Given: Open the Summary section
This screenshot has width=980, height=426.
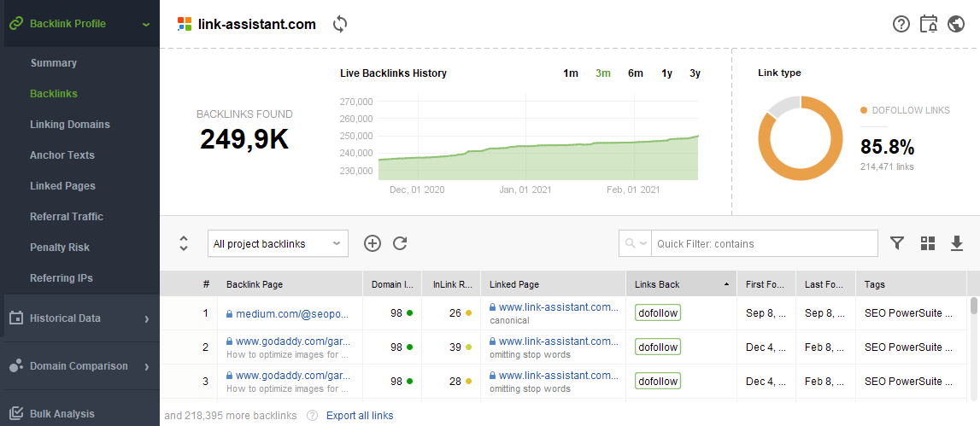Looking at the screenshot, I should click(53, 63).
